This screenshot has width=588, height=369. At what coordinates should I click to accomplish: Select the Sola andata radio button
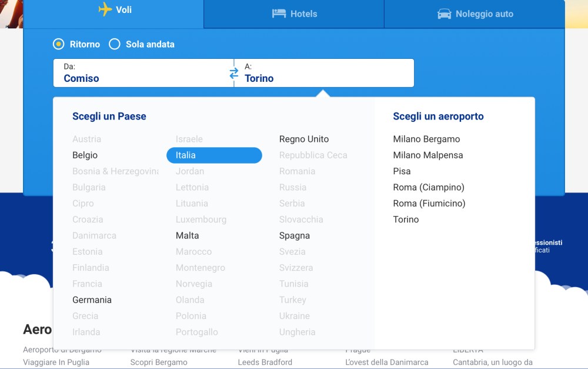point(115,44)
